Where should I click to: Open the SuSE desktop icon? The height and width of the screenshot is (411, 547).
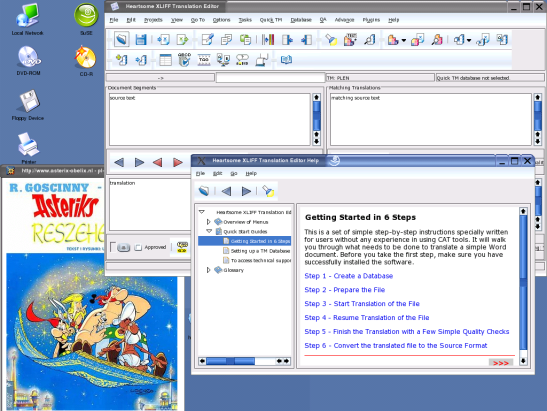tap(86, 19)
